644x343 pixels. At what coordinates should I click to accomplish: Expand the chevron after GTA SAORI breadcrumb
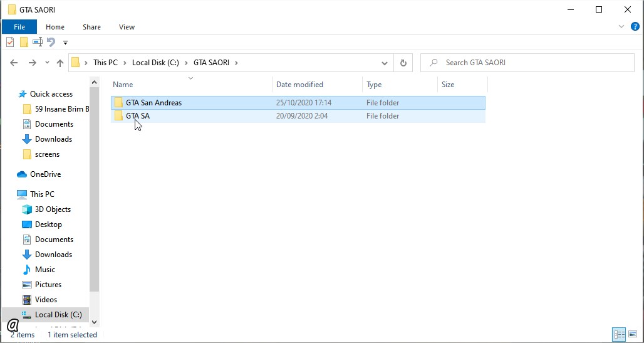coord(237,63)
